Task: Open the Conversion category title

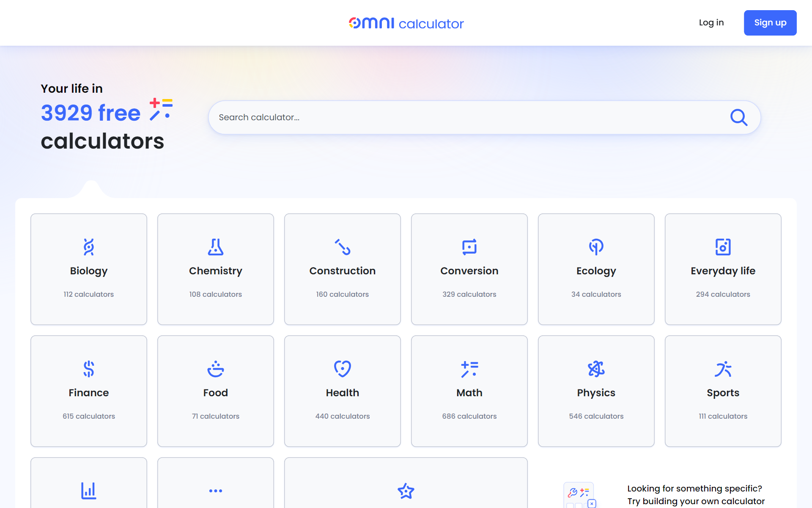Action: tap(469, 271)
